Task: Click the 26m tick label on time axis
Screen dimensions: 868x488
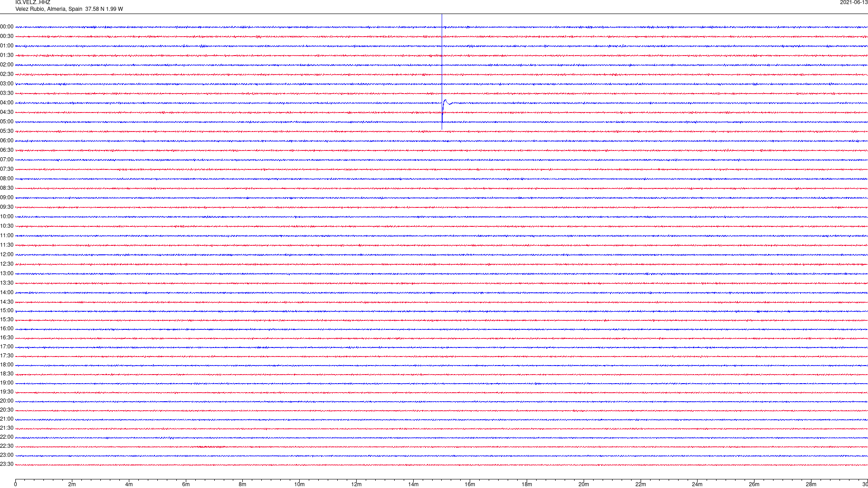Action: point(754,484)
